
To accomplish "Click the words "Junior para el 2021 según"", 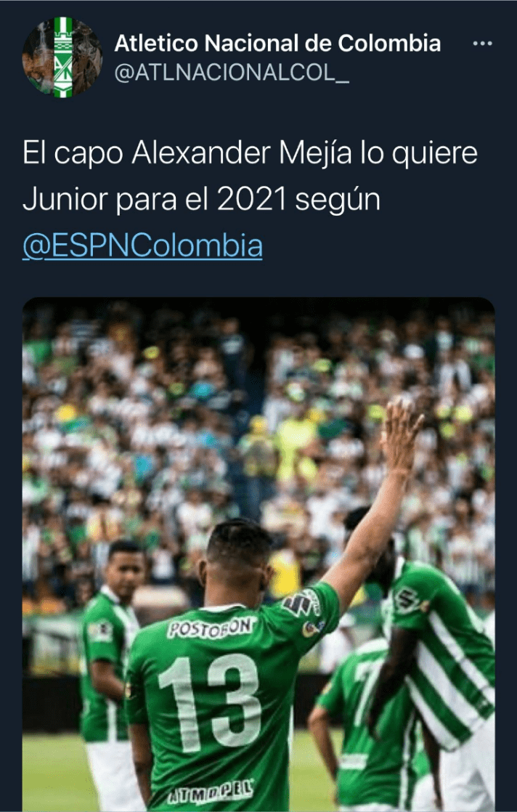I will (x=201, y=200).
